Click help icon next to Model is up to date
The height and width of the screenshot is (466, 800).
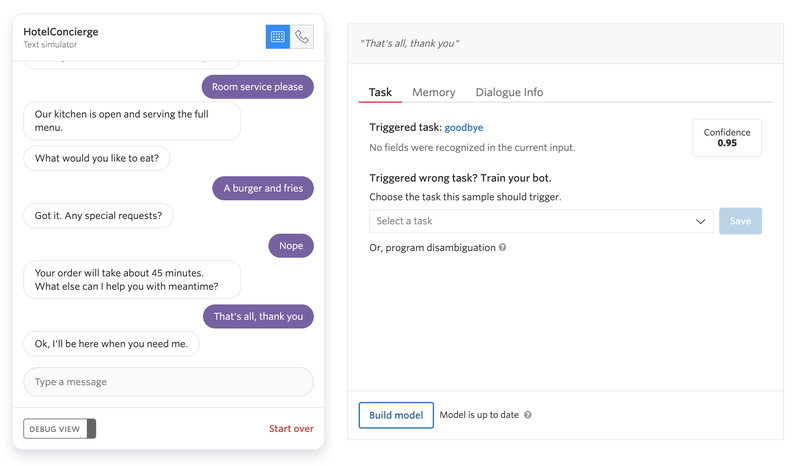point(528,415)
